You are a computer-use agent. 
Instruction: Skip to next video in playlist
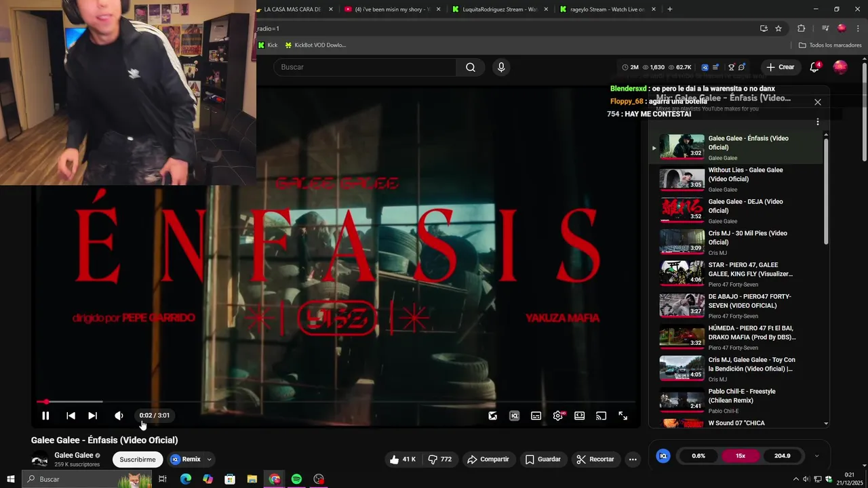click(92, 415)
